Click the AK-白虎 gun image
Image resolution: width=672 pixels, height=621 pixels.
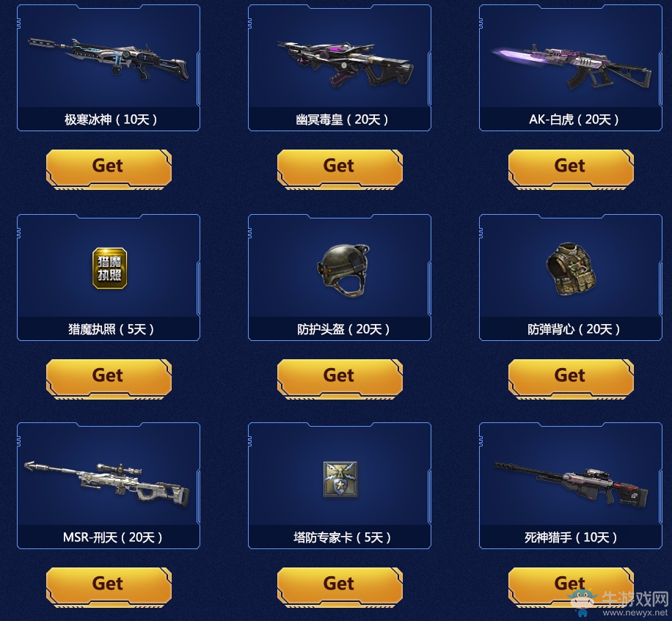[571, 67]
